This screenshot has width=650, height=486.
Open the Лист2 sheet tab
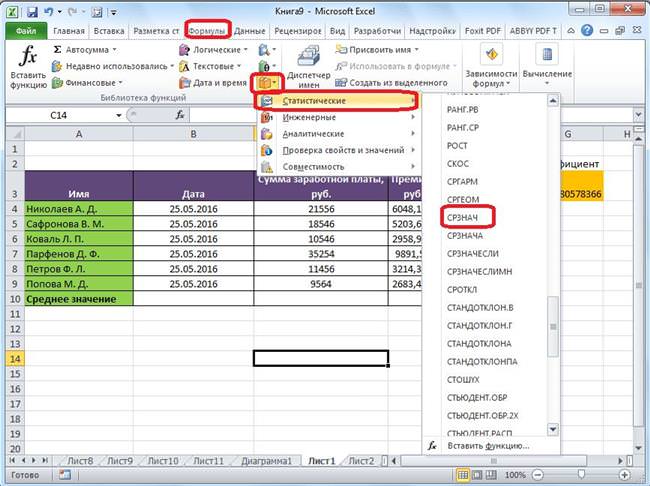[361, 461]
